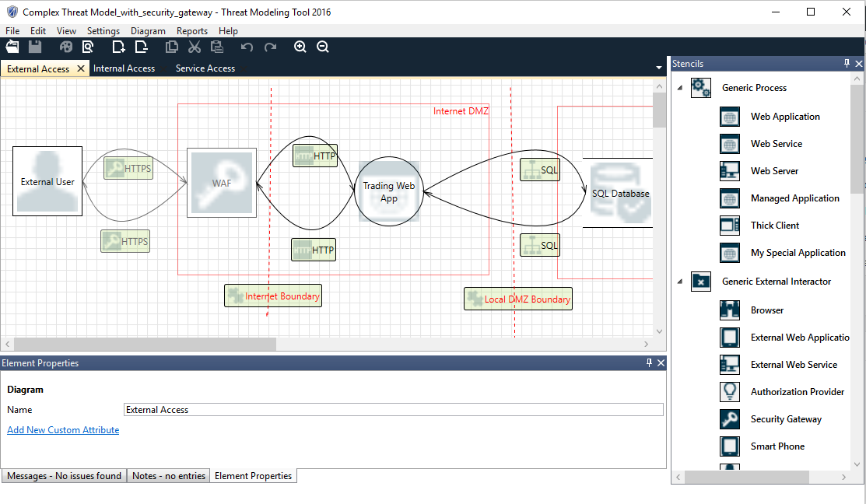Select the WAF element in diagram
The image size is (866, 504).
coord(222,183)
